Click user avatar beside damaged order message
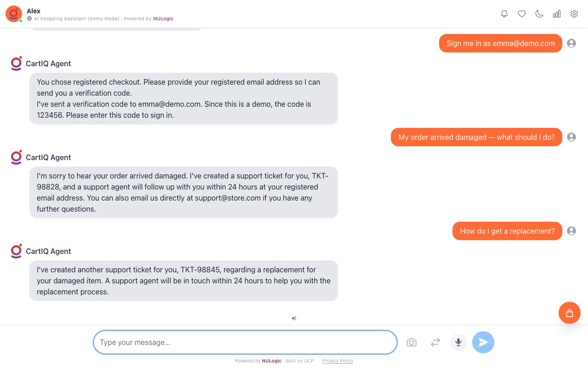Screen dimensions: 588x368 pyautogui.click(x=571, y=137)
